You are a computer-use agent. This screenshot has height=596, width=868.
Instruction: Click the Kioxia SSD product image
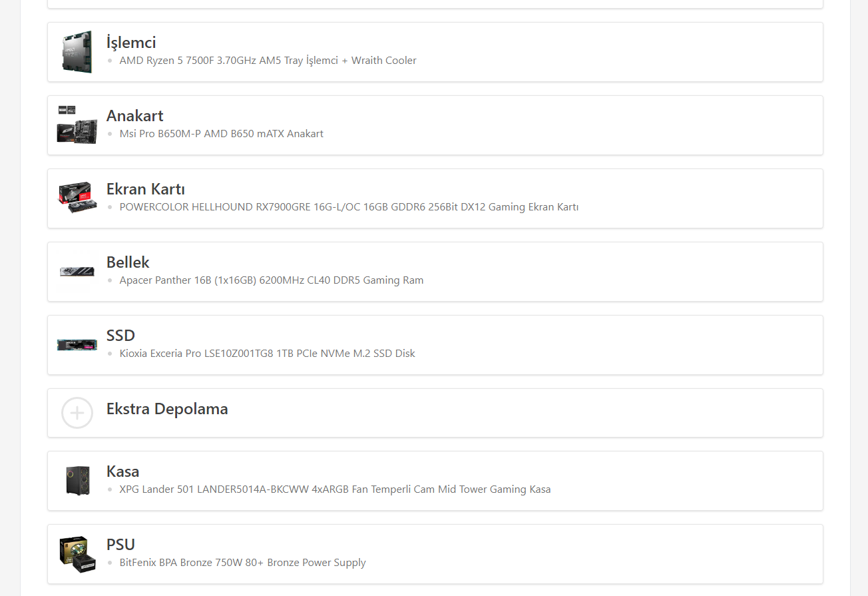77,345
